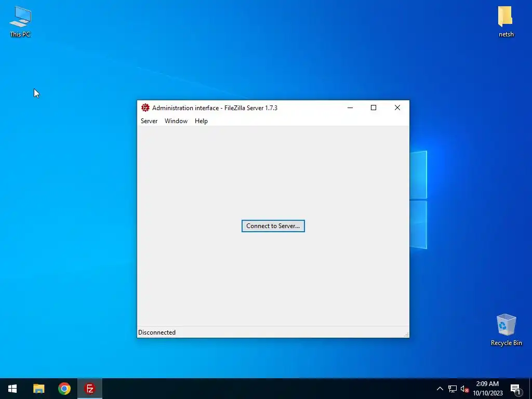Open the Action Center notifications icon
This screenshot has width=532, height=399.
click(x=515, y=389)
